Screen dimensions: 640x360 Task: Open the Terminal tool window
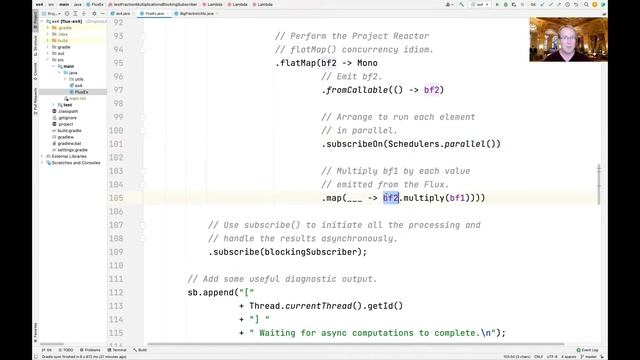point(117,350)
